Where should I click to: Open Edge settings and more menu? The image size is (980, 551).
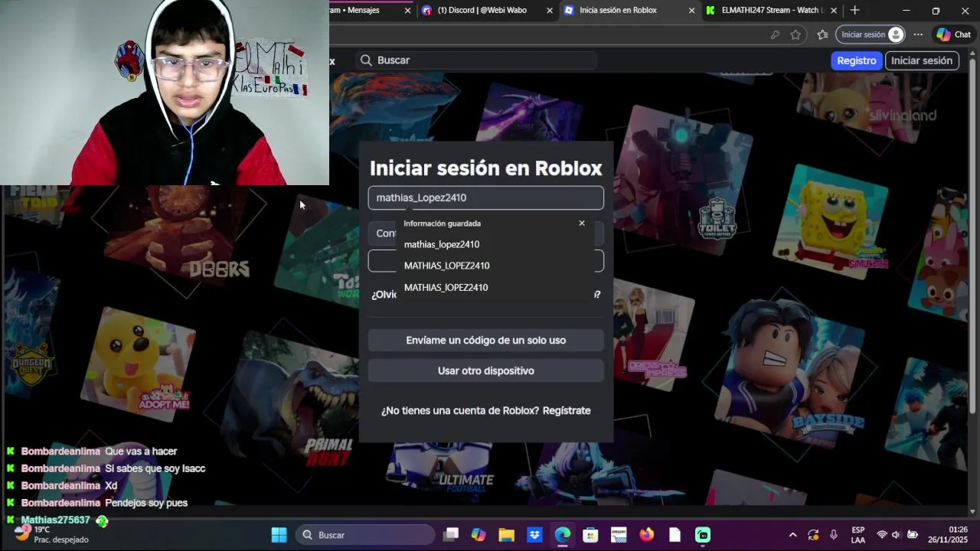pos(918,34)
